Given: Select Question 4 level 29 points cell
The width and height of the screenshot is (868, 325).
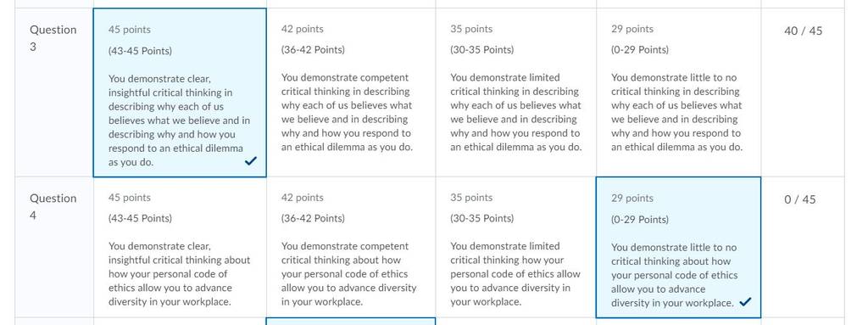Looking at the screenshot, I should (679, 247).
